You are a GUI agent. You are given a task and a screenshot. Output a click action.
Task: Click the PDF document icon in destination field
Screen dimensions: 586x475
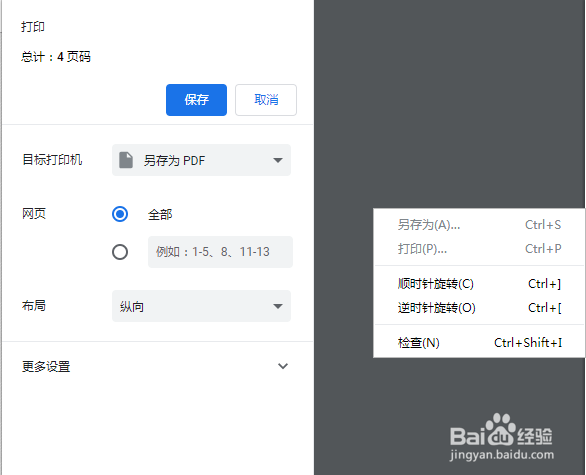coord(126,160)
